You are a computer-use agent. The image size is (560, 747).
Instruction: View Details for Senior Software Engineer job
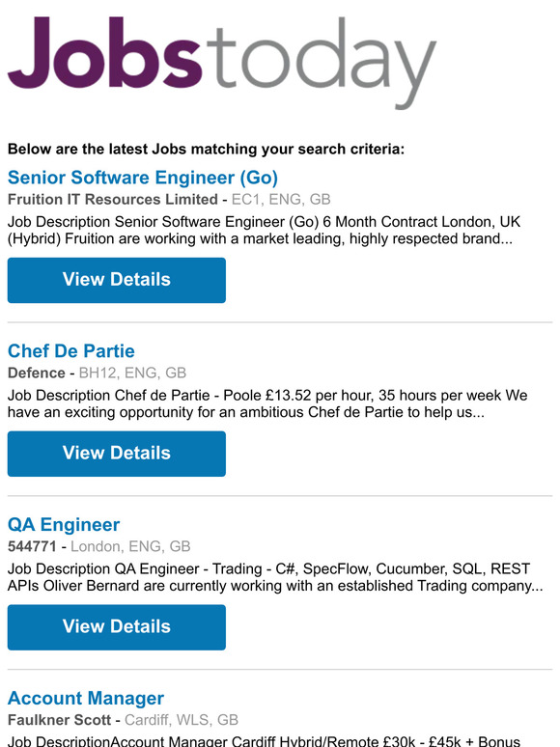116,280
